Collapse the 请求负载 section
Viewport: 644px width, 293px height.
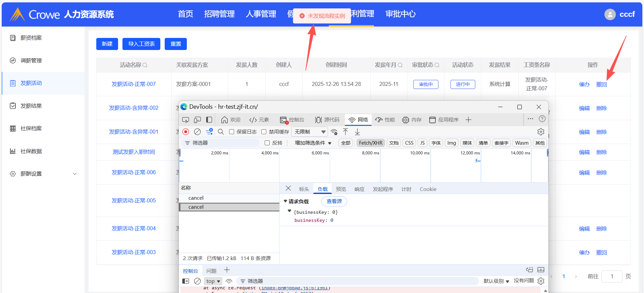coord(285,201)
